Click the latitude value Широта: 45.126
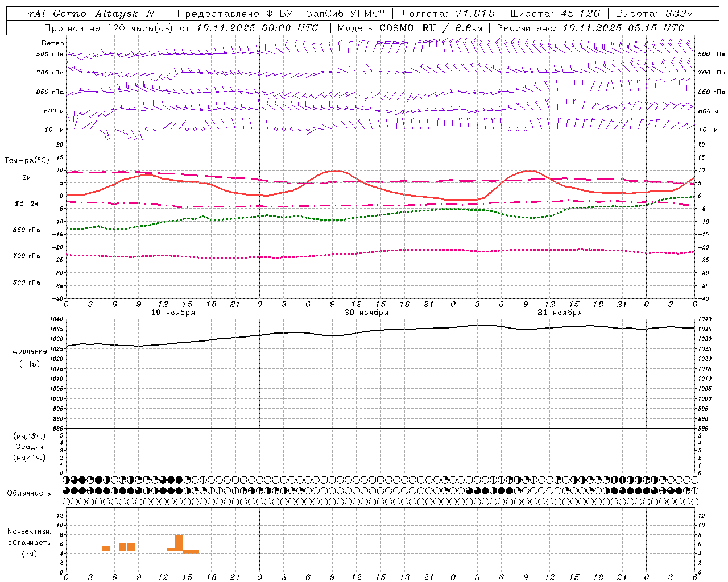The height and width of the screenshot is (582, 728). click(x=555, y=14)
